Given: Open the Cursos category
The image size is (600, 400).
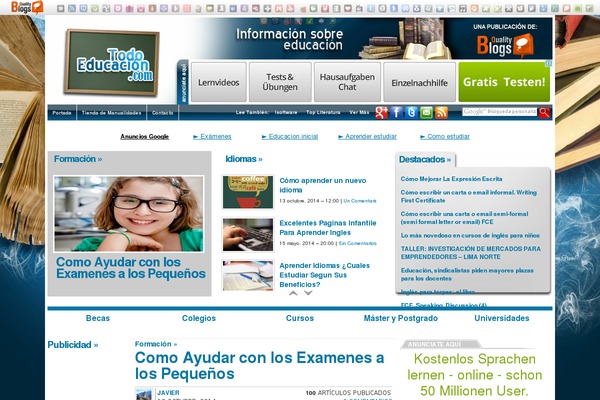Looking at the screenshot, I should tap(300, 318).
